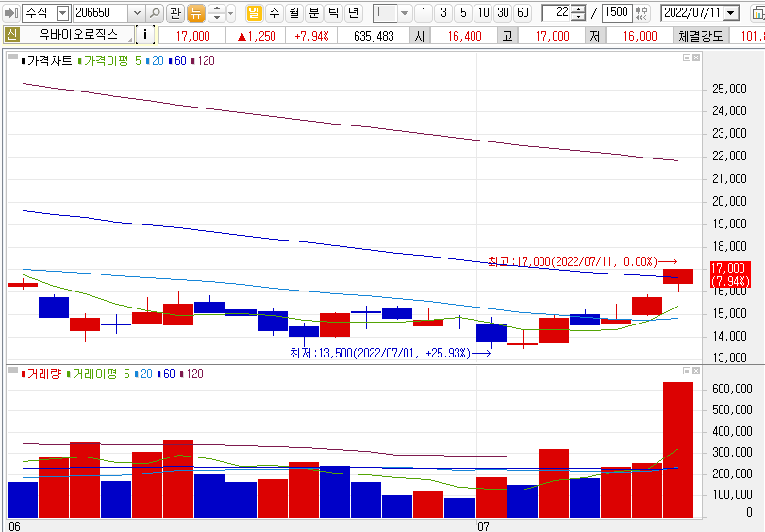Click the tallest red volume bar
The image size is (765, 532).
[678, 450]
